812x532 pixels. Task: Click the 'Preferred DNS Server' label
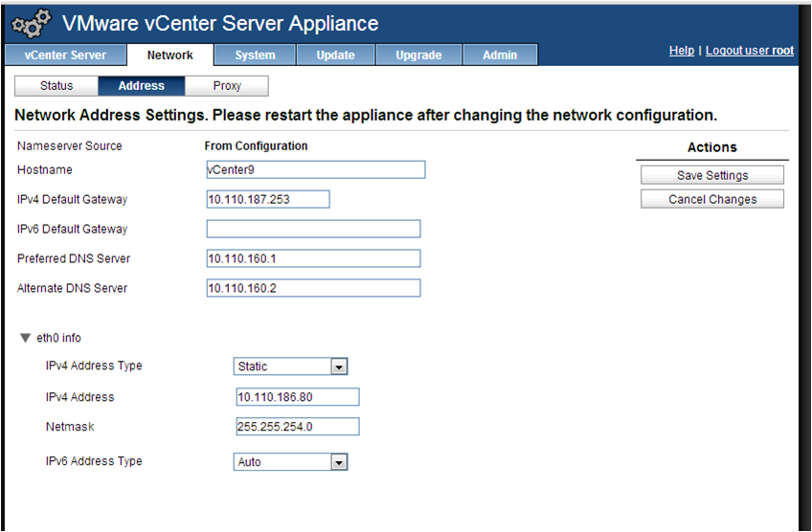74,258
